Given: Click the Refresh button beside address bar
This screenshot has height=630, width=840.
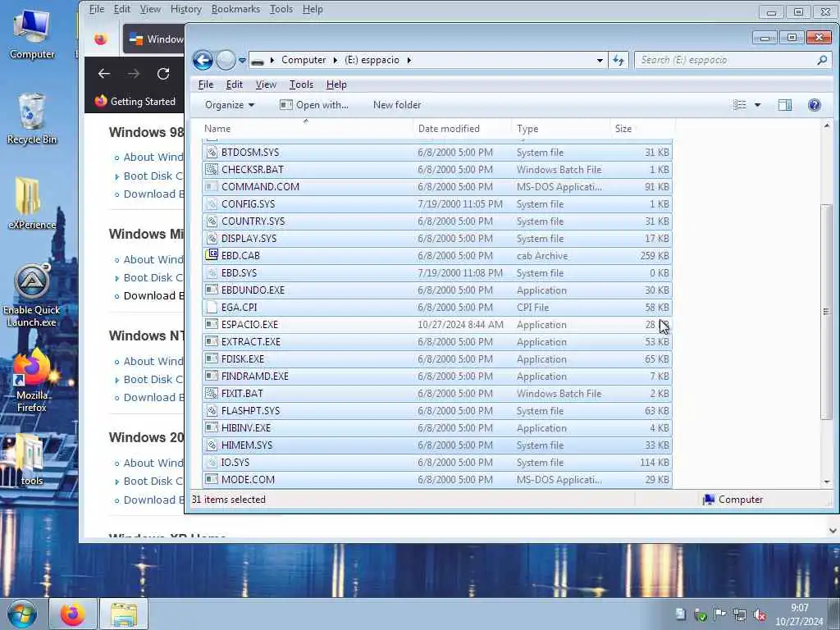Looking at the screenshot, I should tap(619, 60).
